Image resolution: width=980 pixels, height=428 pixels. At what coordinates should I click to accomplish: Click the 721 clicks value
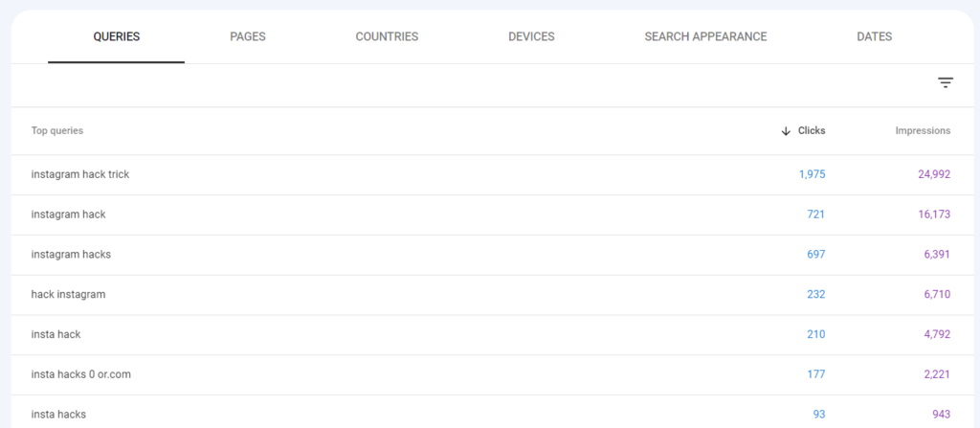(815, 214)
